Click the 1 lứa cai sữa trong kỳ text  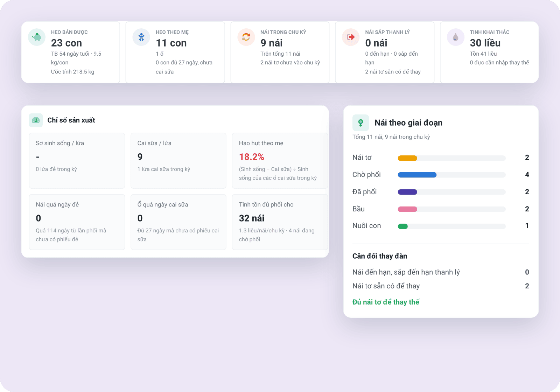[x=164, y=169]
